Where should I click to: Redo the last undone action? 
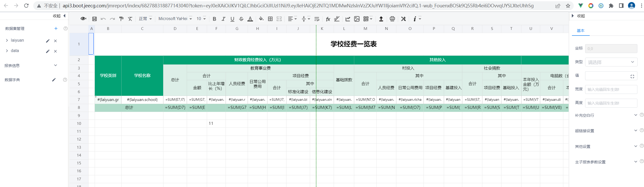(x=112, y=19)
